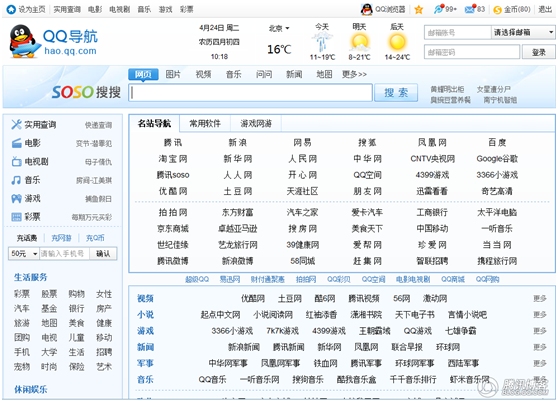The width and height of the screenshot is (558, 402).
Task: Open the 50元 recharge amount dropdown
Action: click(x=23, y=254)
